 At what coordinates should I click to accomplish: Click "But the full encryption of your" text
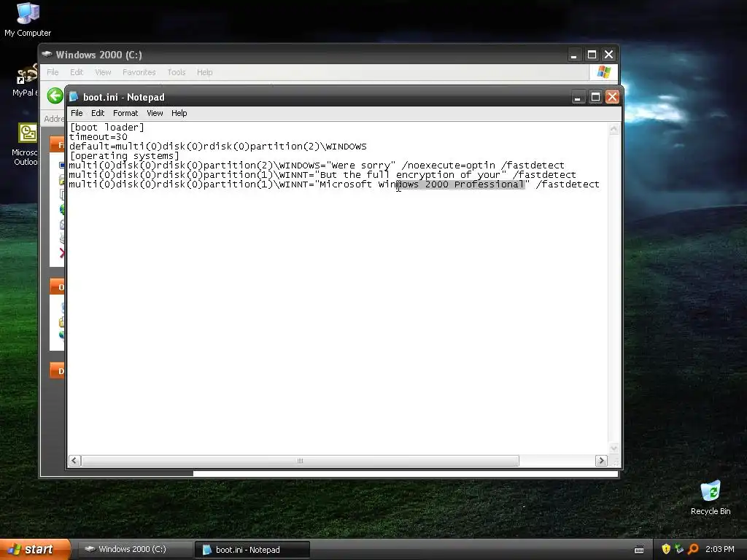click(410, 175)
